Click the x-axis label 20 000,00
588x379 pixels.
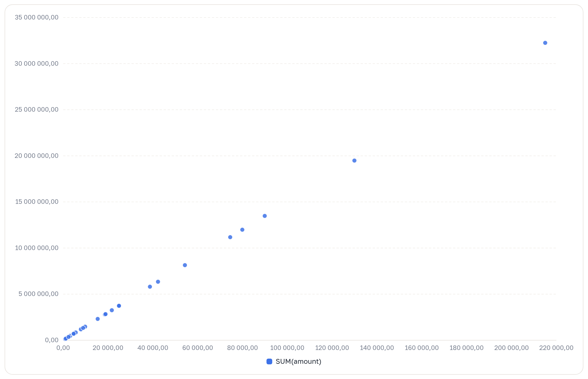(108, 348)
